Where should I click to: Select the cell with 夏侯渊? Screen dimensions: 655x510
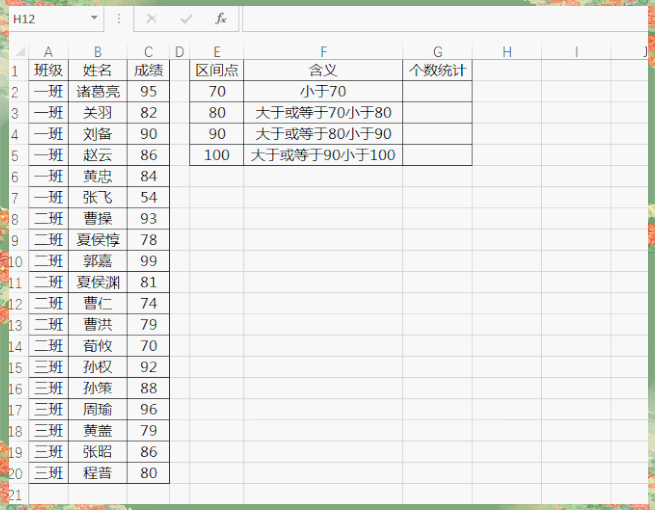coord(98,282)
